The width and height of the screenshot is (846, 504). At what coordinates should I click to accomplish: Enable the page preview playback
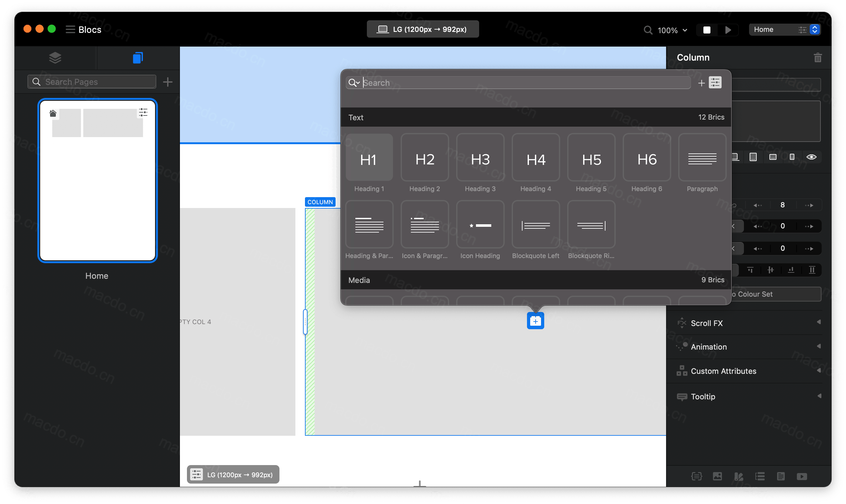728,29
